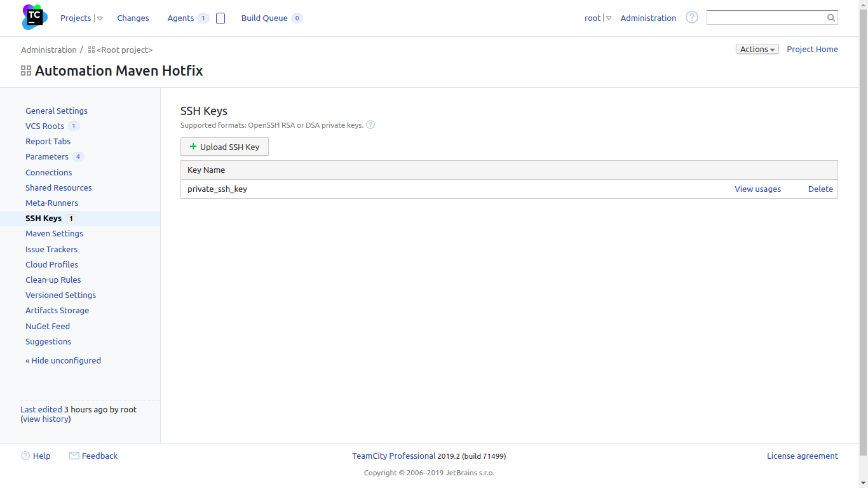
Task: Click the footer Help icon
Action: (25, 456)
